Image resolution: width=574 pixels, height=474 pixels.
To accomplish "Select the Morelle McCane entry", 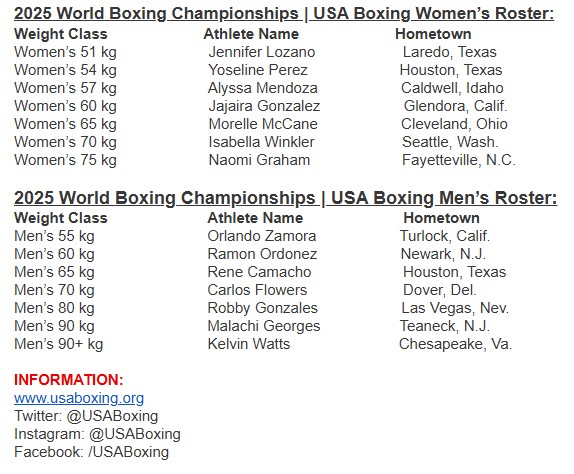I will pyautogui.click(x=263, y=124).
